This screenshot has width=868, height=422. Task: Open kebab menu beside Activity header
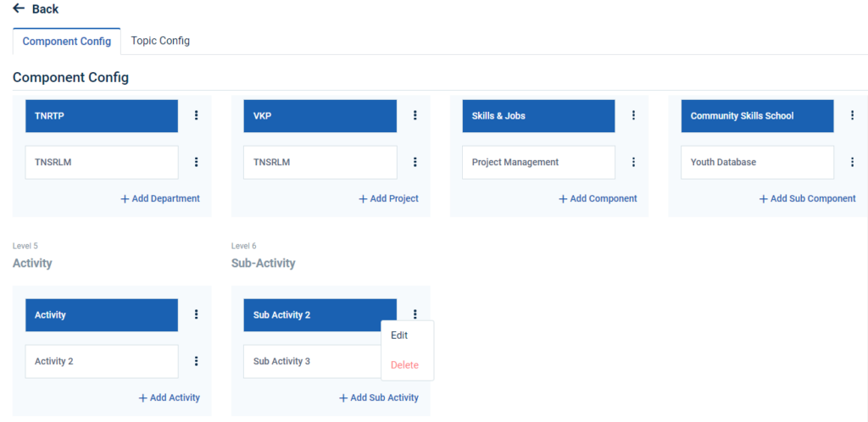click(x=197, y=314)
